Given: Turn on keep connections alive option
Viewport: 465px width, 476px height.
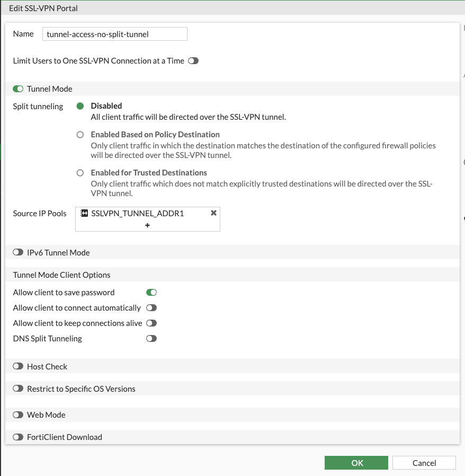Looking at the screenshot, I should click(x=151, y=323).
